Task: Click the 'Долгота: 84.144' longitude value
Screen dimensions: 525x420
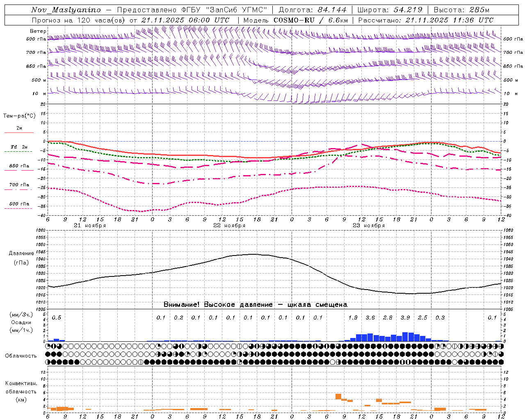Action: tap(313, 10)
